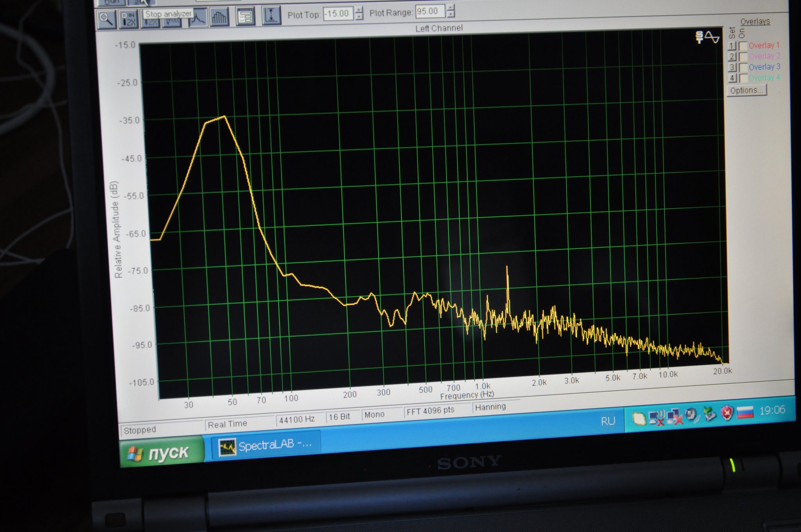The image size is (801, 532).
Task: Click the RU language indicator
Action: pyautogui.click(x=608, y=421)
